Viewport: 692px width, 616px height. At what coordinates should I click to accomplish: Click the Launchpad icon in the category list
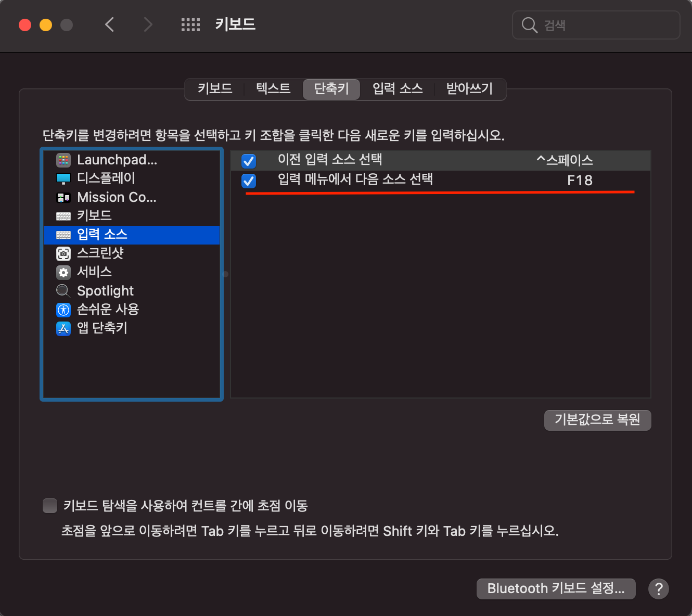(63, 160)
